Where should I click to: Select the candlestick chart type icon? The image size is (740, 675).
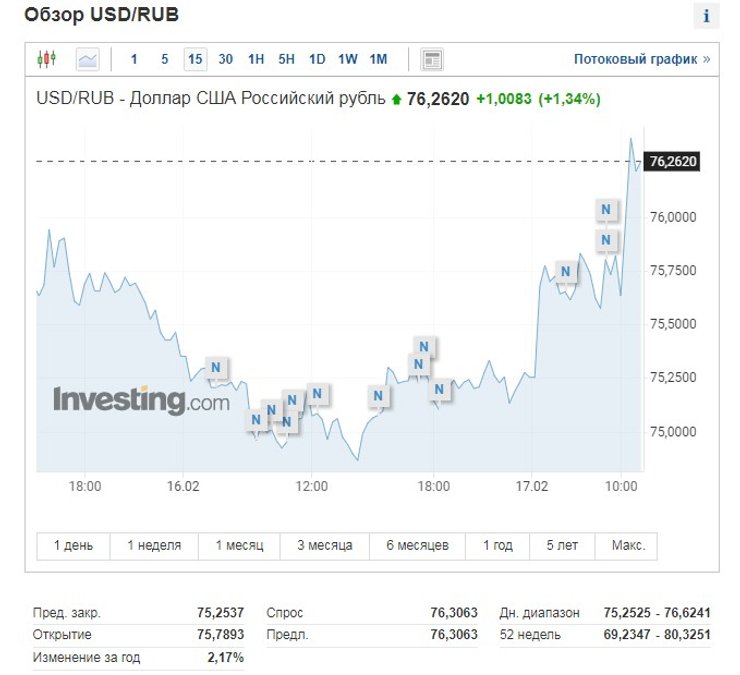[46, 59]
